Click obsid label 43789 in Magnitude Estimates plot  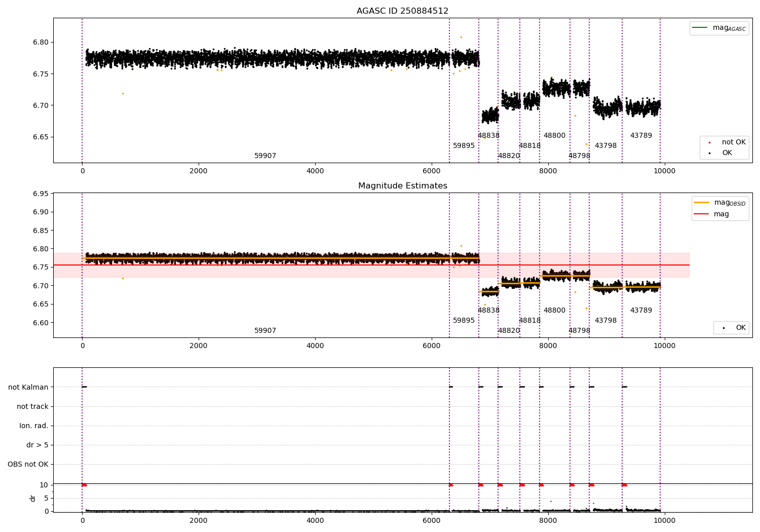(x=641, y=311)
